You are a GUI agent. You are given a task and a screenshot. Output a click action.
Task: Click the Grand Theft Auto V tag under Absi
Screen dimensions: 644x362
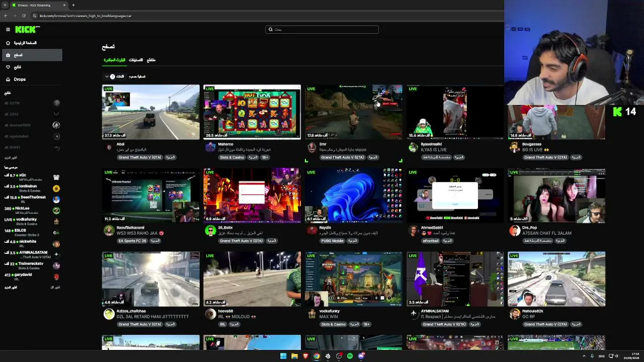coord(140,157)
